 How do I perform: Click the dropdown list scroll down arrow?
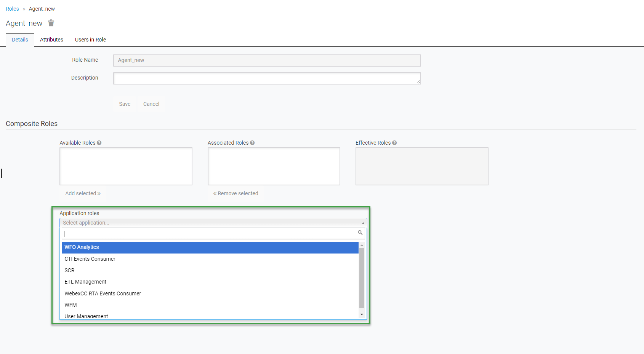coord(362,314)
